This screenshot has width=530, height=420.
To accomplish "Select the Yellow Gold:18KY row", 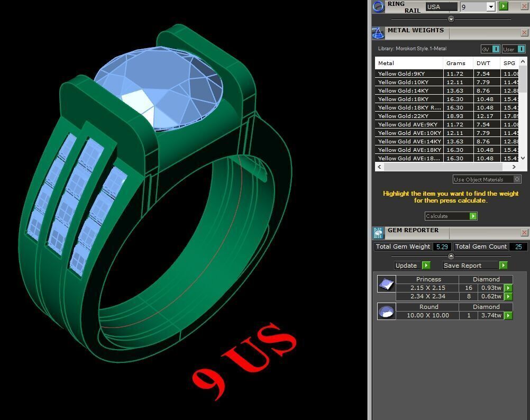I will click(447, 99).
